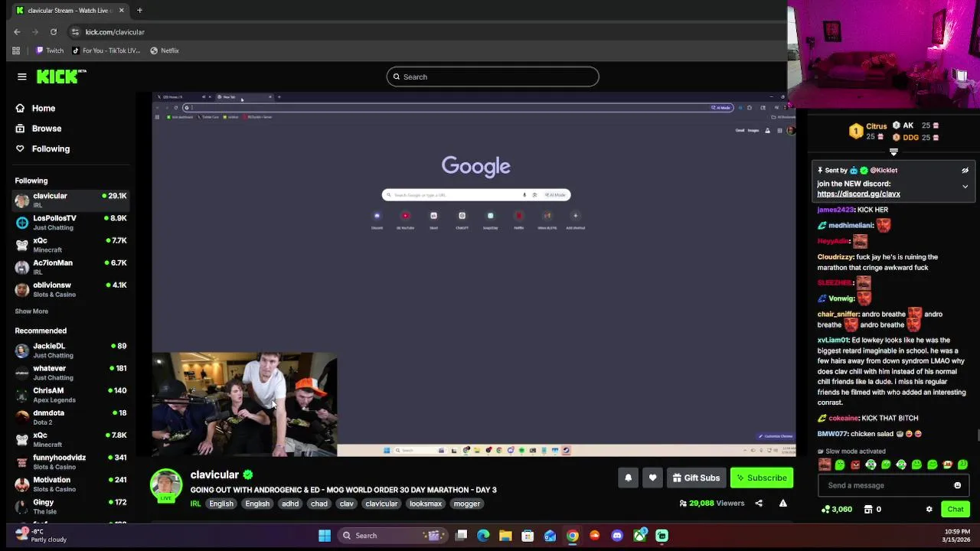Open a new browser tab
Screen dimensions: 980x551
pos(139,11)
